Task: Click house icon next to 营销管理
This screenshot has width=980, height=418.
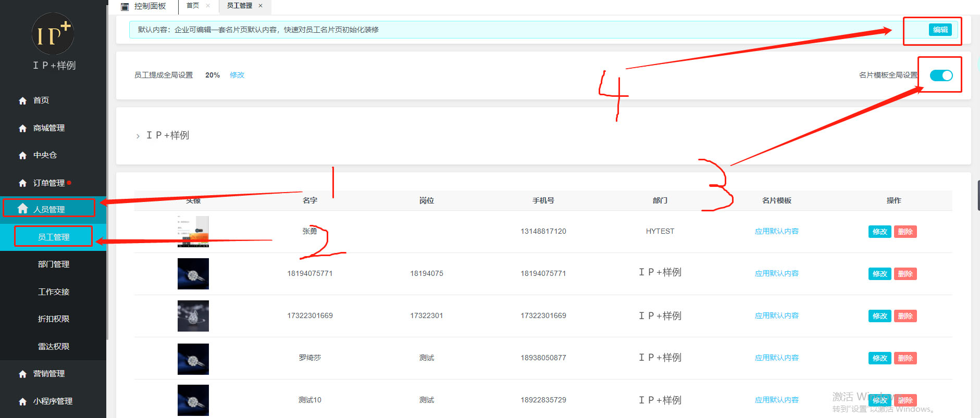Action: point(22,374)
